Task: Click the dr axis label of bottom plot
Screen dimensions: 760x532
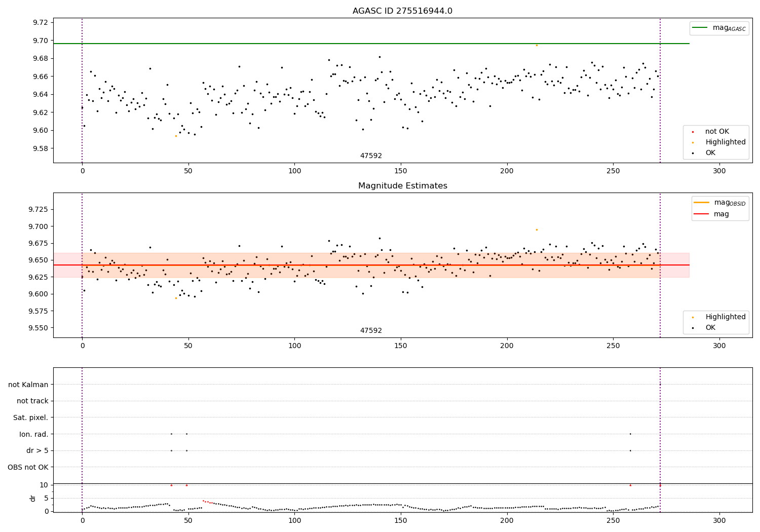Action: tap(33, 498)
